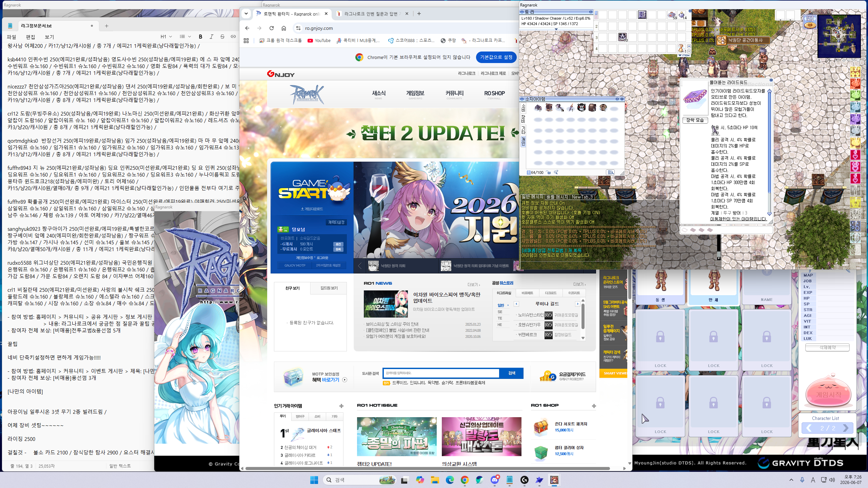868x488 pixels.
Task: Open the Windows Start menu
Action: pos(314,480)
